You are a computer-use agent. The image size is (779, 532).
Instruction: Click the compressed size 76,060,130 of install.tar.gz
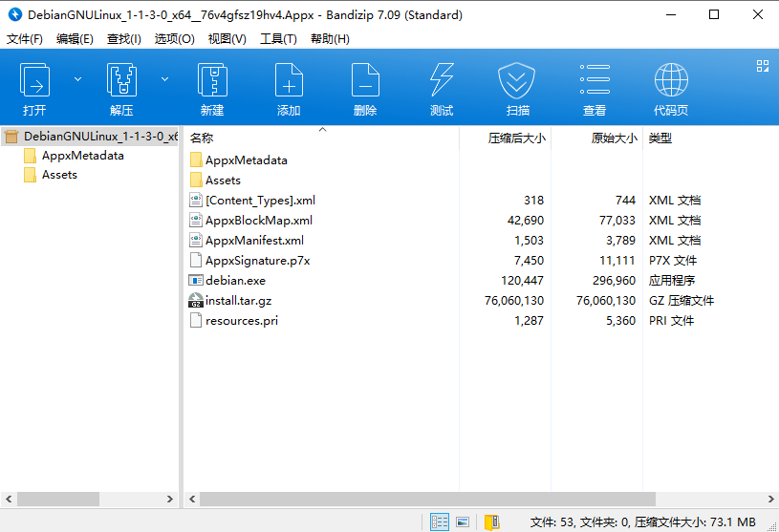tap(513, 300)
